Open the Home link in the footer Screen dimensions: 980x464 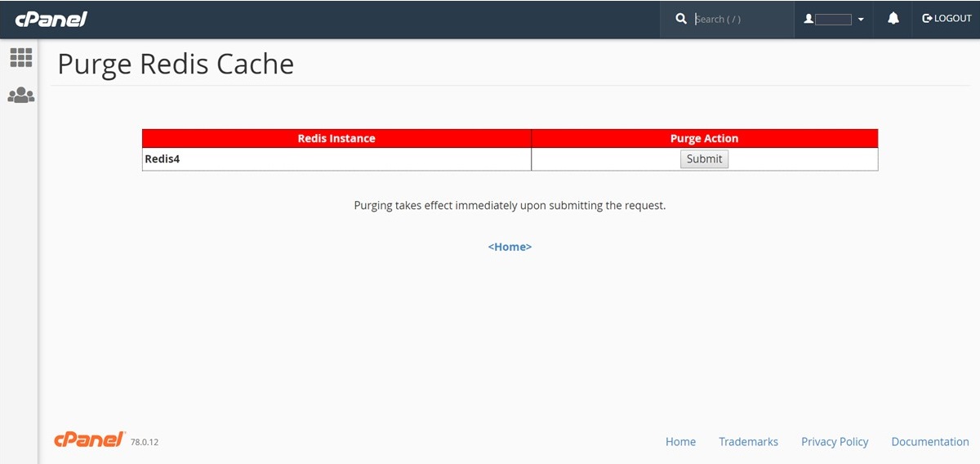(x=680, y=442)
